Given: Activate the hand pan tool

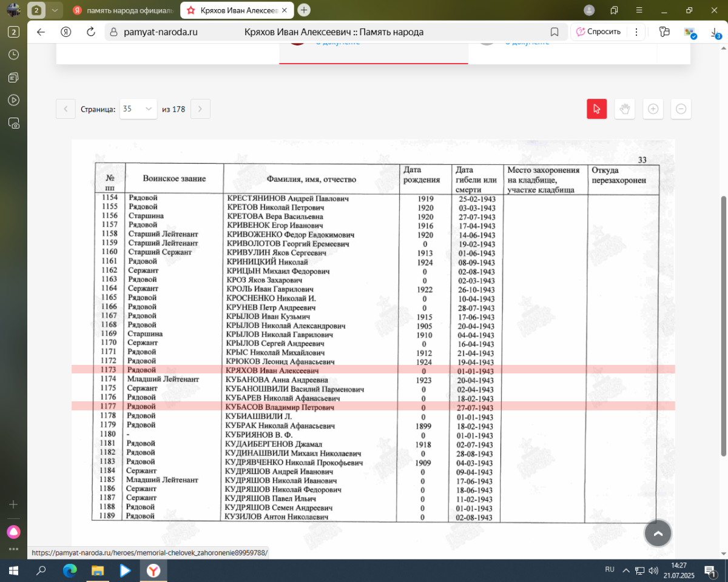Looking at the screenshot, I should pyautogui.click(x=624, y=109).
